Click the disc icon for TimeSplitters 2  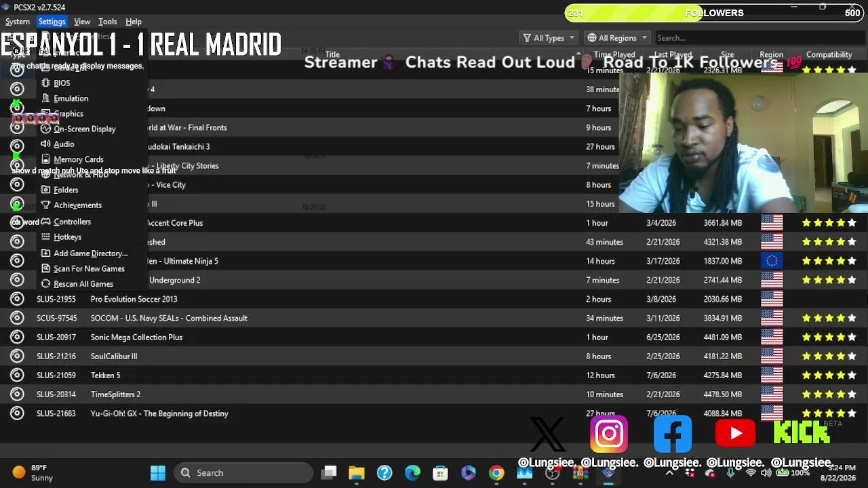(x=17, y=394)
